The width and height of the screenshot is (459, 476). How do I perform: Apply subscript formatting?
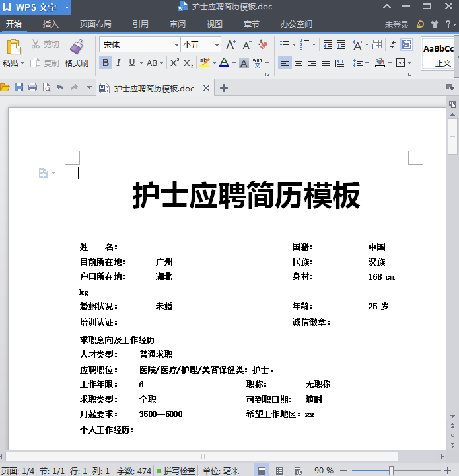click(x=188, y=63)
